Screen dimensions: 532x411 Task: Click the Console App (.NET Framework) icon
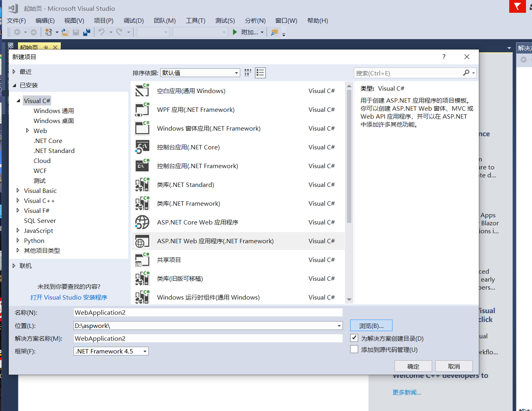[x=142, y=166]
